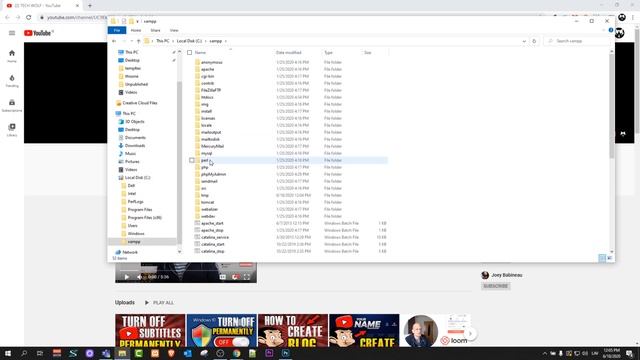The width and height of the screenshot is (640, 360).
Task: Select Program Files (x86) in navigation tree
Action: coord(144,218)
